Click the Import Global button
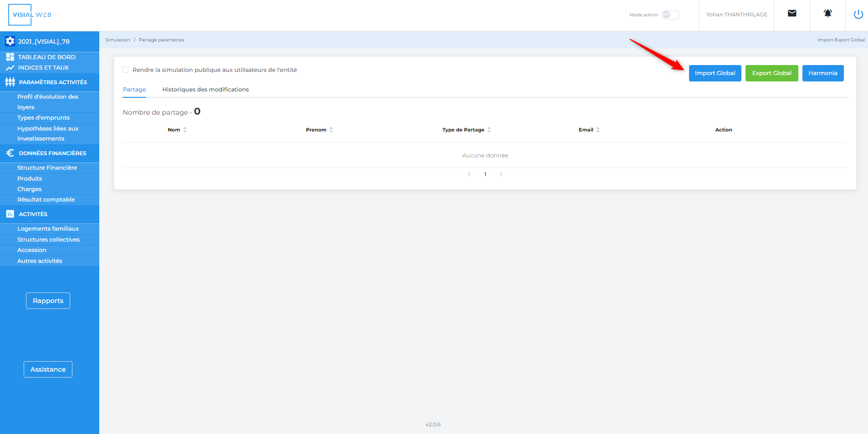868x434 pixels. pyautogui.click(x=715, y=73)
